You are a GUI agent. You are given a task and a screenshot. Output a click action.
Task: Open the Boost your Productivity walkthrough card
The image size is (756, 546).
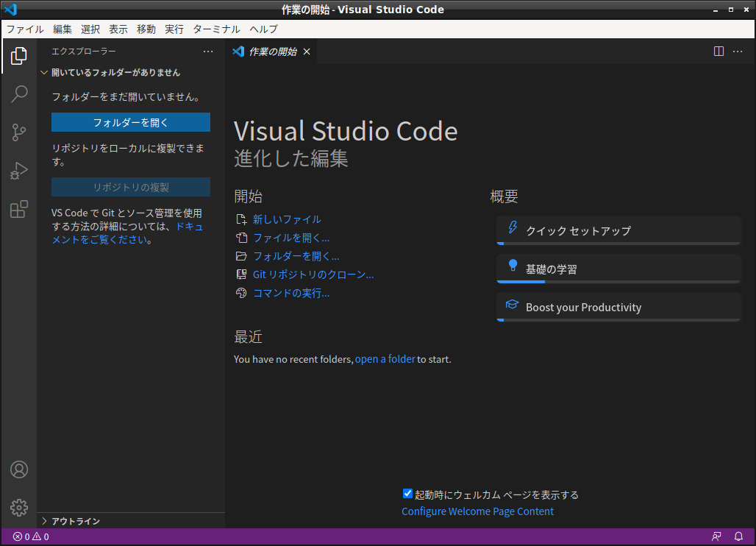pos(618,307)
